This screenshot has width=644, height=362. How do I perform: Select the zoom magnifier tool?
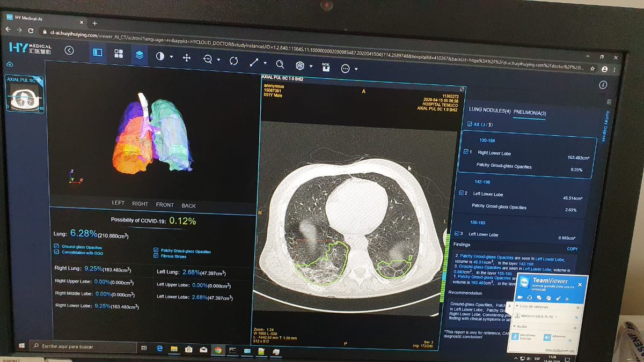tap(208, 59)
